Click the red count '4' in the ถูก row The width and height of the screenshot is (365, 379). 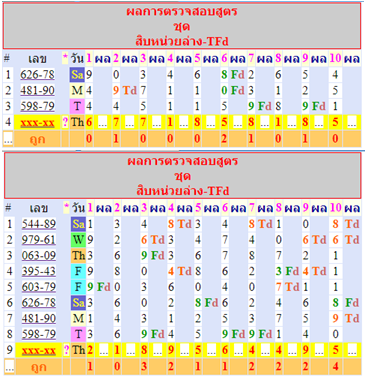pyautogui.click(x=335, y=366)
